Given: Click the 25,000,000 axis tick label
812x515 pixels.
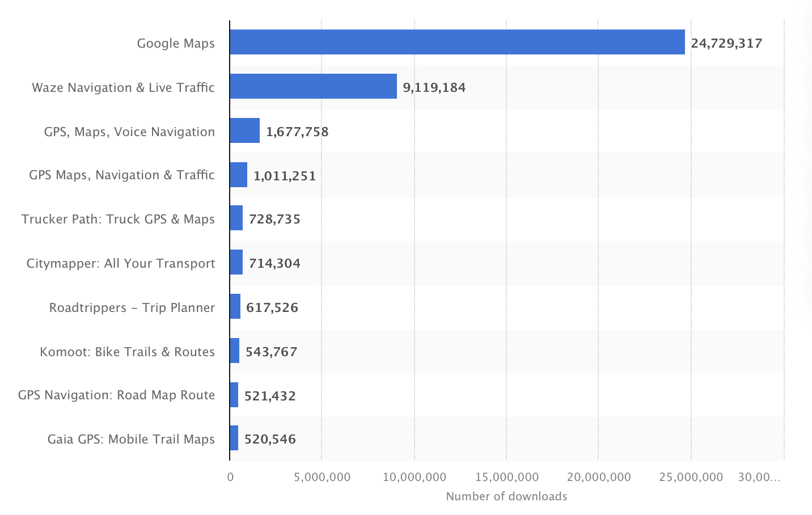Looking at the screenshot, I should pos(691,477).
